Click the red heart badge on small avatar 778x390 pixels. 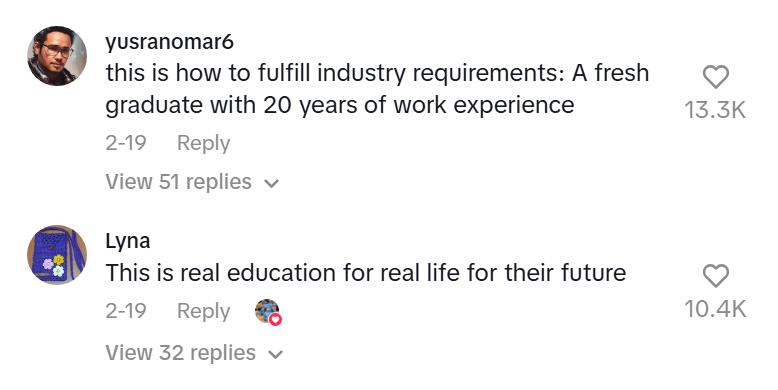(276, 320)
